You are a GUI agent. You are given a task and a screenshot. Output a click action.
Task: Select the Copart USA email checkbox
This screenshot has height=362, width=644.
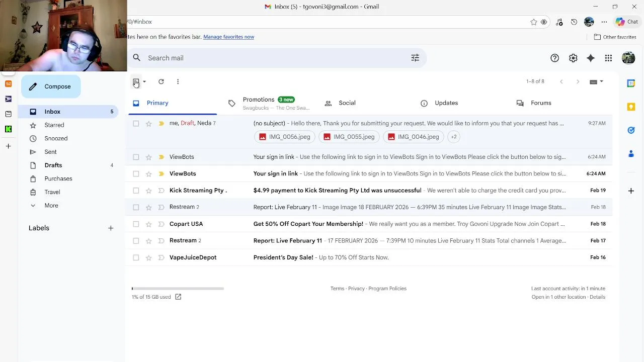[x=136, y=224]
